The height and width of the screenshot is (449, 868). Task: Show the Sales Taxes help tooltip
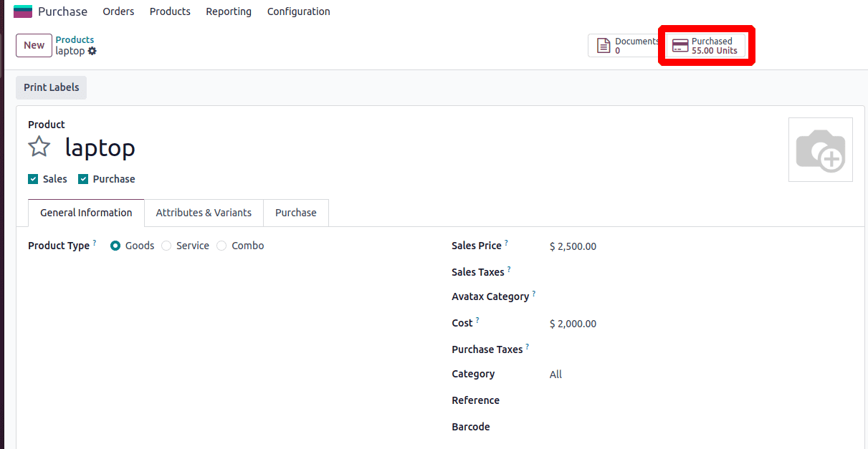509,269
